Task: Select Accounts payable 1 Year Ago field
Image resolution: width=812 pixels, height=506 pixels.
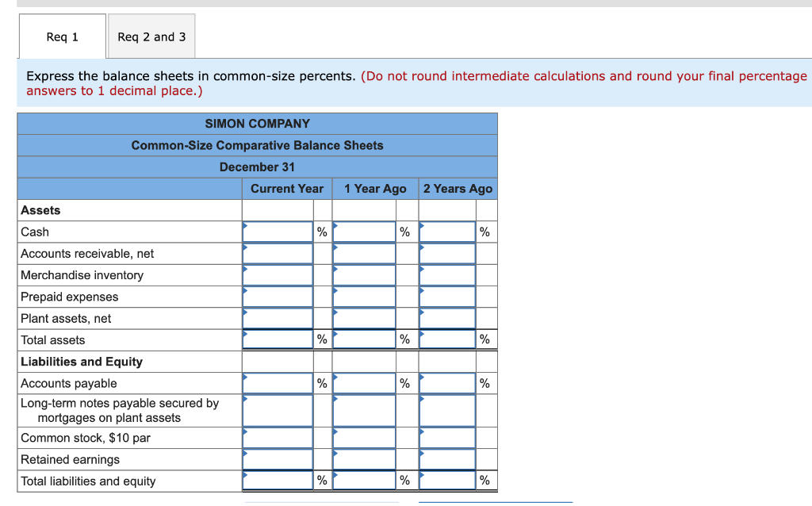Action: 364,383
